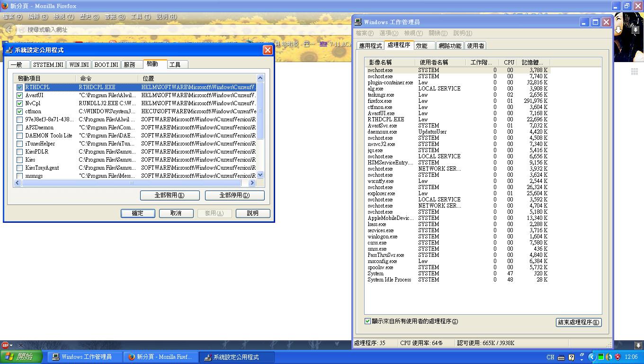Image resolution: width=644 pixels, height=364 pixels.
Task: Select the msconfig.exe process row
Action: tap(457, 261)
